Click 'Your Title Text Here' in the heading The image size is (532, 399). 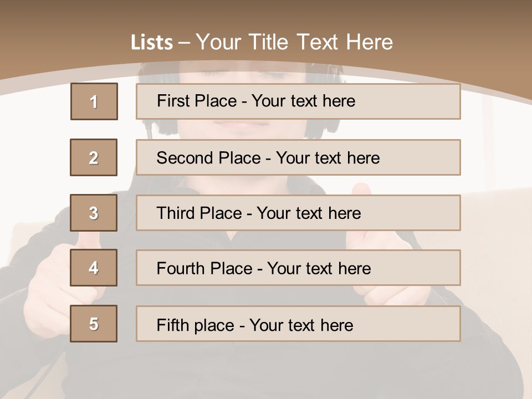tap(294, 43)
